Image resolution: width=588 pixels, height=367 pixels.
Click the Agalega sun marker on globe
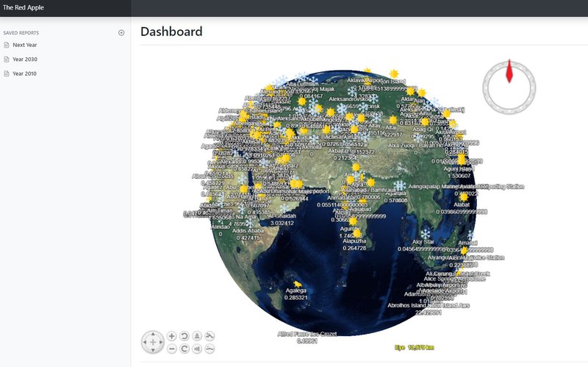pos(297,282)
